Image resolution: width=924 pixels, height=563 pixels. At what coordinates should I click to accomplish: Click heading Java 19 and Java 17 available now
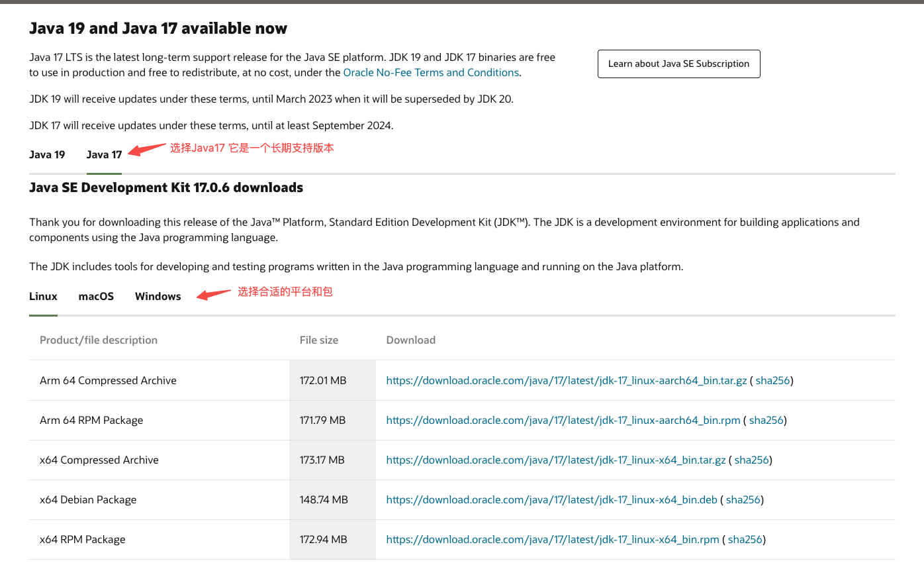tap(158, 28)
